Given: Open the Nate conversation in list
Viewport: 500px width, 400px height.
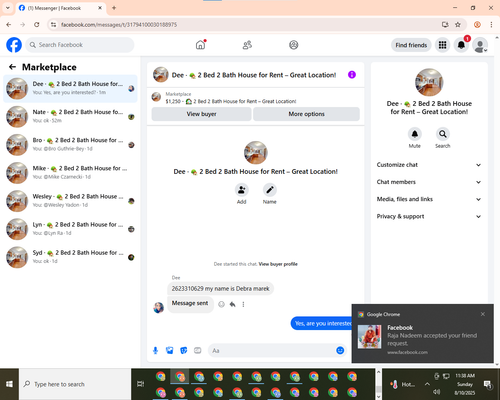Looking at the screenshot, I should point(70,116).
